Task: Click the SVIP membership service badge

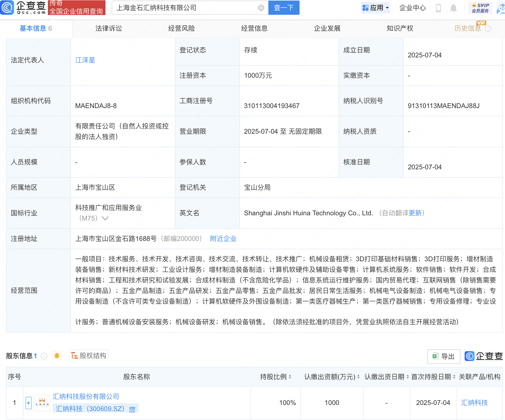Action: point(480,8)
